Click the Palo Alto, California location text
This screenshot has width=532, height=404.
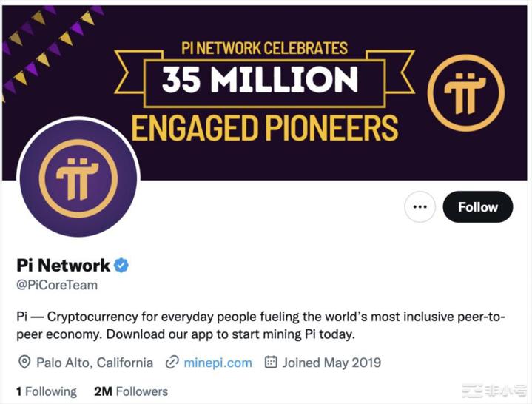pos(95,363)
